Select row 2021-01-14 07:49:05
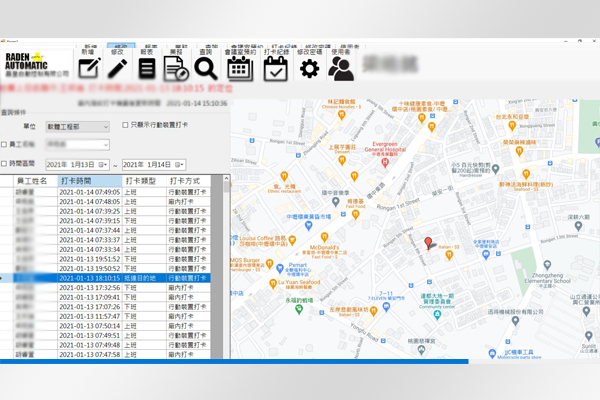This screenshot has height=400, width=600. pos(105,192)
